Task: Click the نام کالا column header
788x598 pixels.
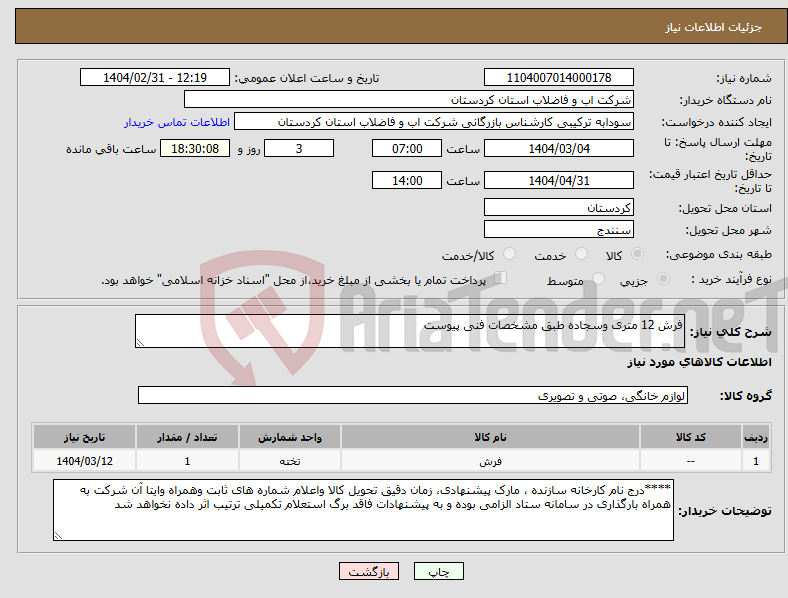Action: click(490, 437)
